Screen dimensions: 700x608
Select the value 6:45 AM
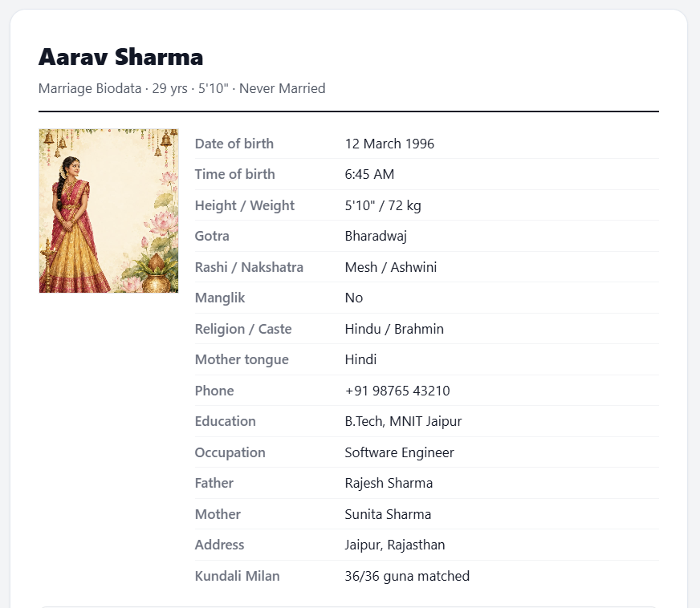pyautogui.click(x=369, y=174)
